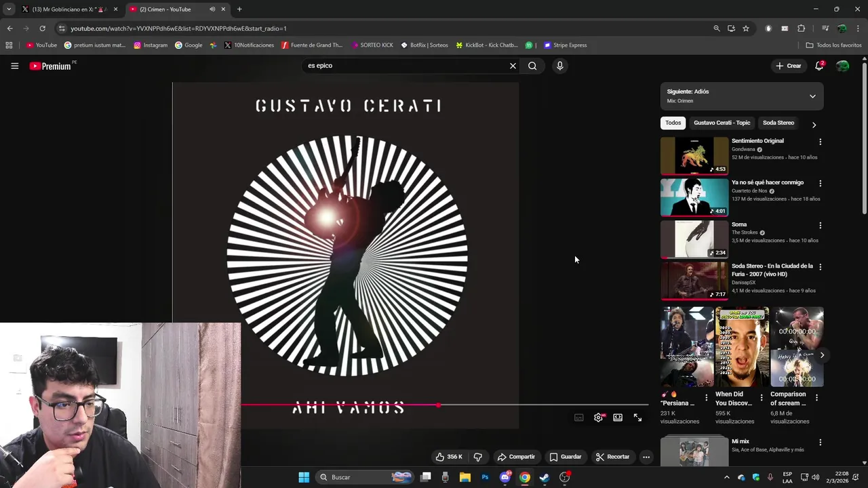Open Compartir share dialog
The height and width of the screenshot is (488, 868).
point(516,457)
